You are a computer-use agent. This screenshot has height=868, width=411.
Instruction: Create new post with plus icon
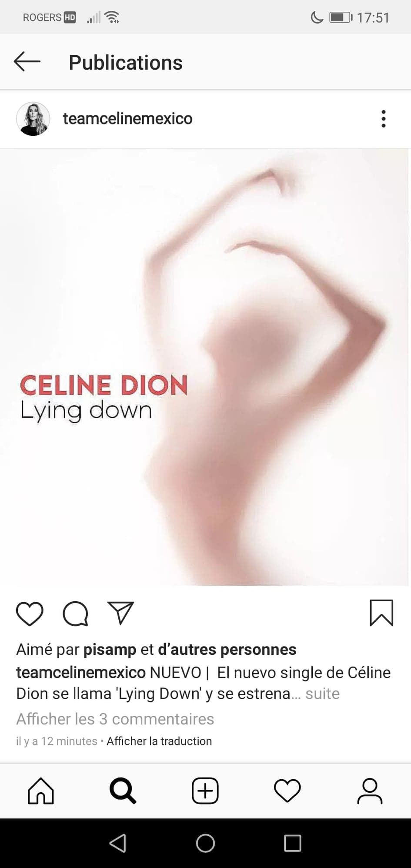pos(205,791)
